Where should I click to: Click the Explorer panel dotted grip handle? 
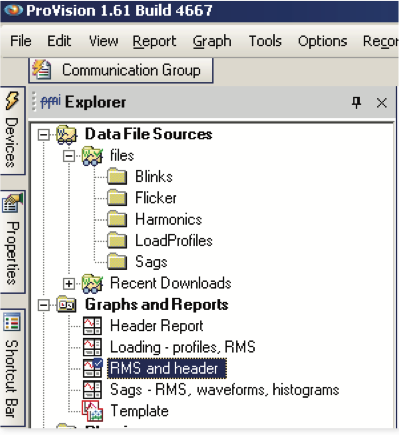tap(34, 102)
